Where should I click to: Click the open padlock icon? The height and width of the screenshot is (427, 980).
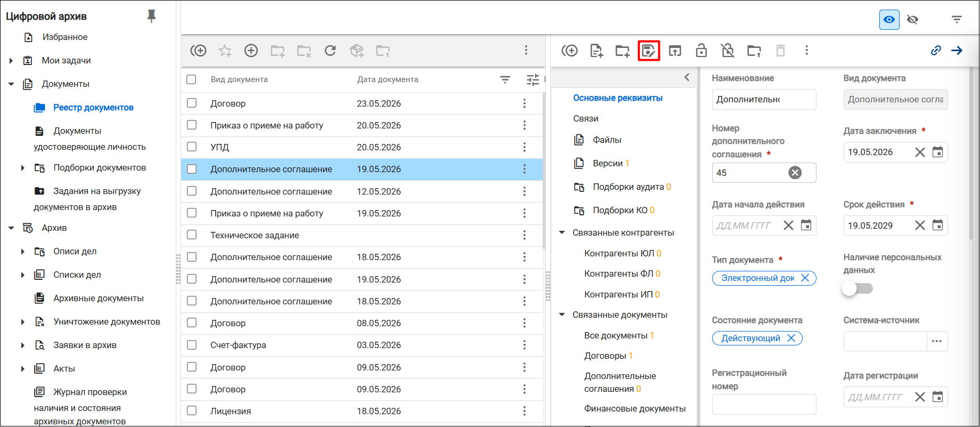pos(701,51)
